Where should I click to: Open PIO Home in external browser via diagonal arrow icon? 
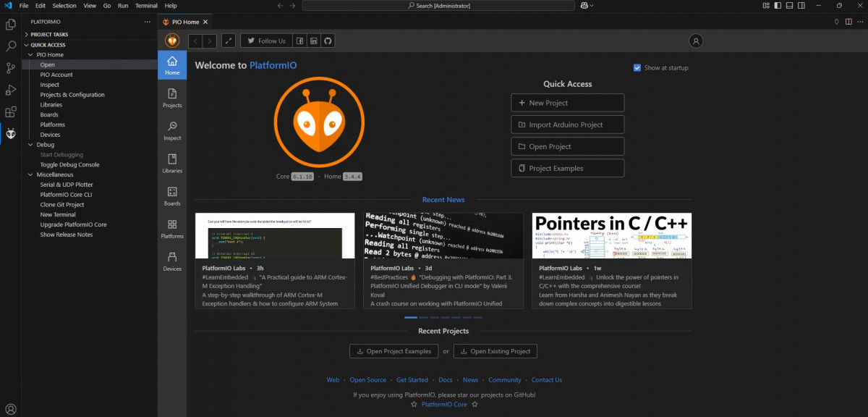(x=229, y=41)
